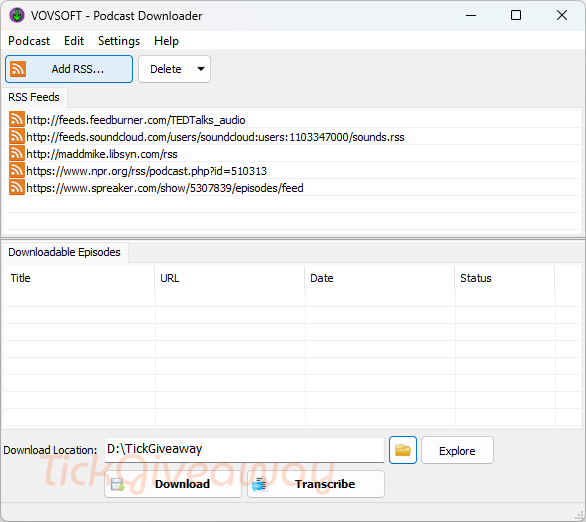Select feed http://maddmike.libsyn.com/rss

point(102,154)
